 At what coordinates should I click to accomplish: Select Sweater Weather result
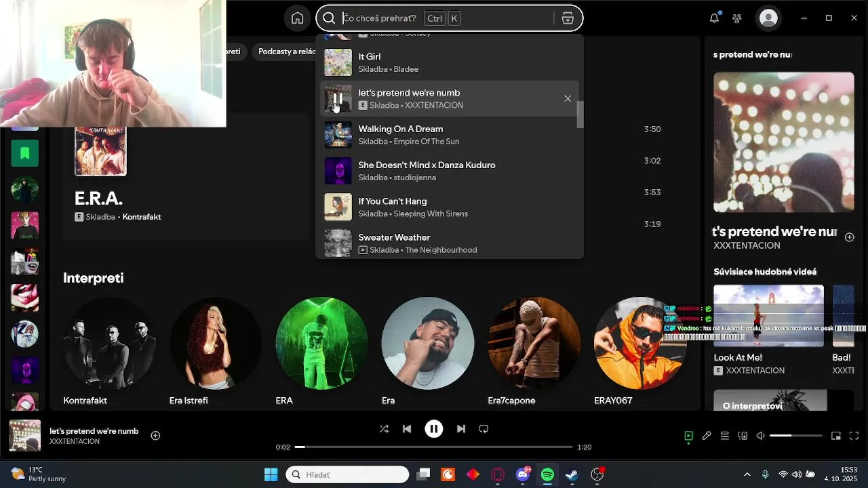coord(449,243)
